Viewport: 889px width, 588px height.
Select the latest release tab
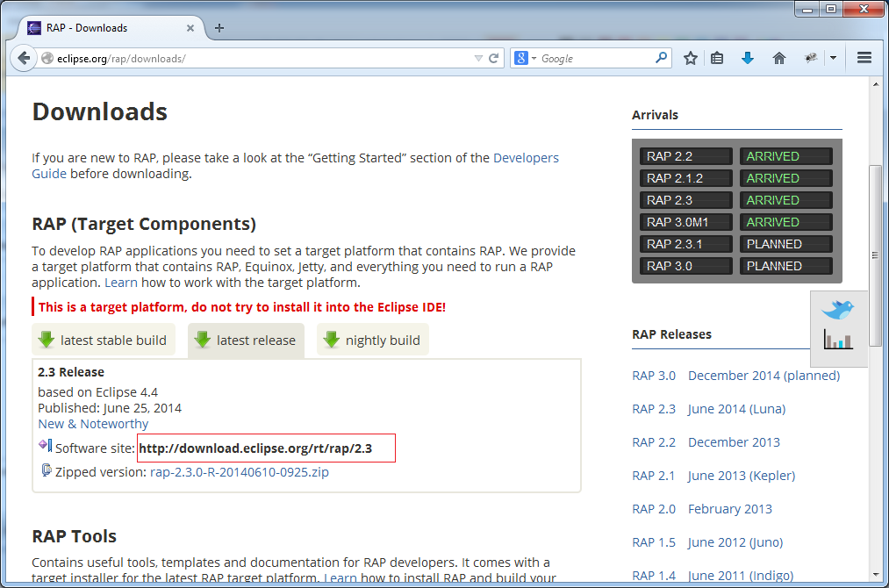[x=246, y=341]
